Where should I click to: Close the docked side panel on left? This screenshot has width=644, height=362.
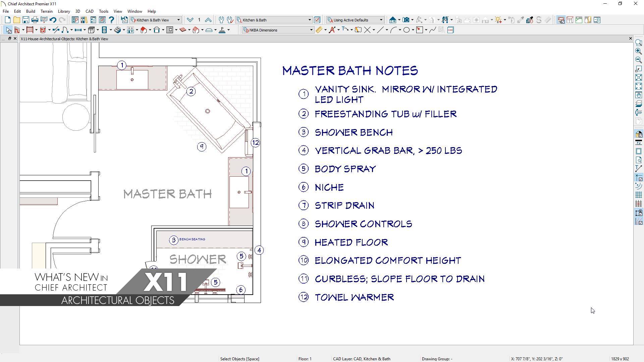coord(15,39)
